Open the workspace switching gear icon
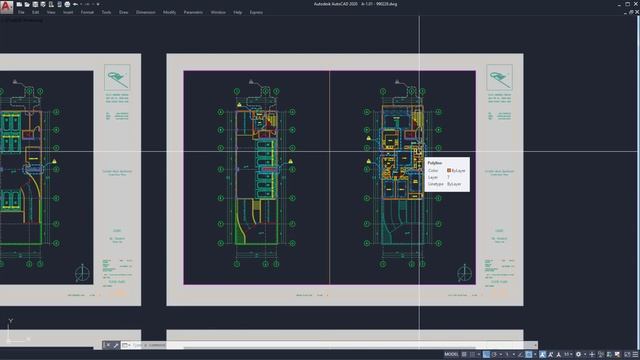This screenshot has width=640, height=360. tap(578, 355)
